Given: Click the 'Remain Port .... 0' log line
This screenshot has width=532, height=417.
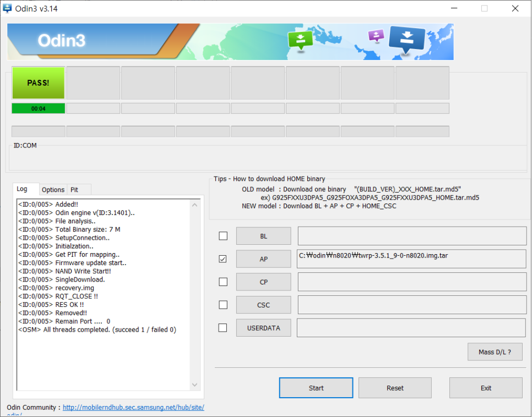Looking at the screenshot, I should point(64,321).
